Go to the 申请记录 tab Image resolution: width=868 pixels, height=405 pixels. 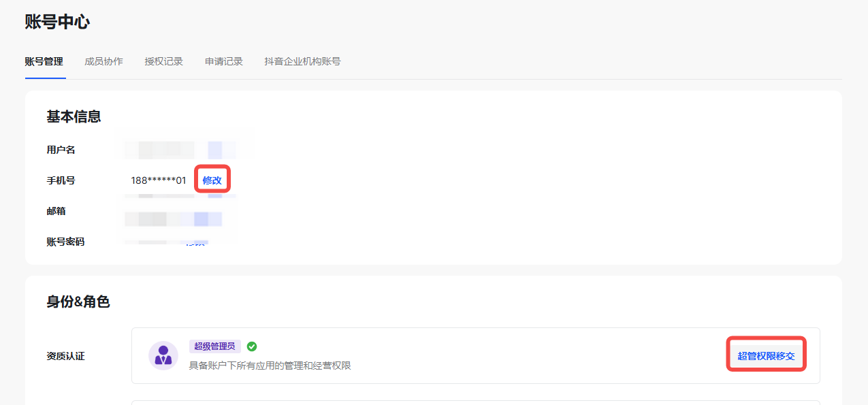(224, 61)
